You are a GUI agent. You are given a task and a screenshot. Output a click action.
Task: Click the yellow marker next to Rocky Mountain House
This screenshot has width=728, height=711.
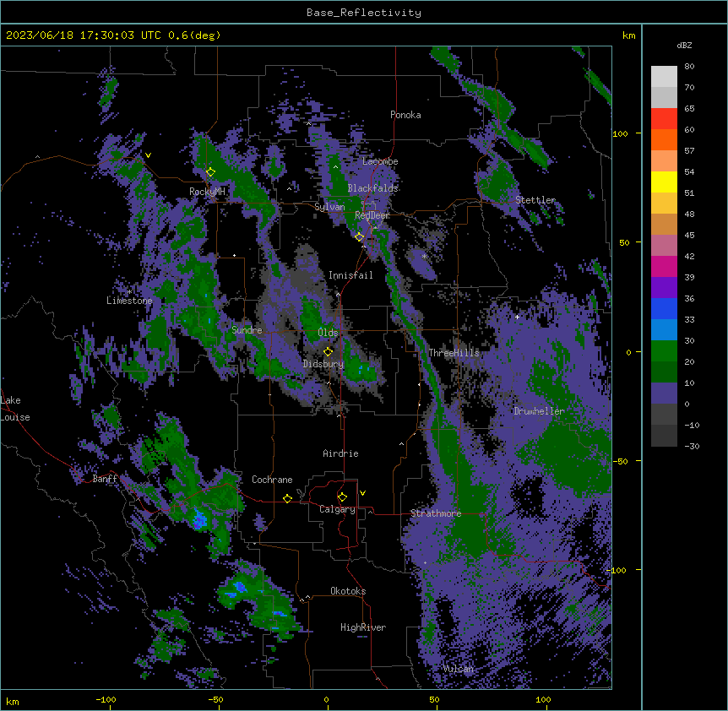click(x=210, y=172)
